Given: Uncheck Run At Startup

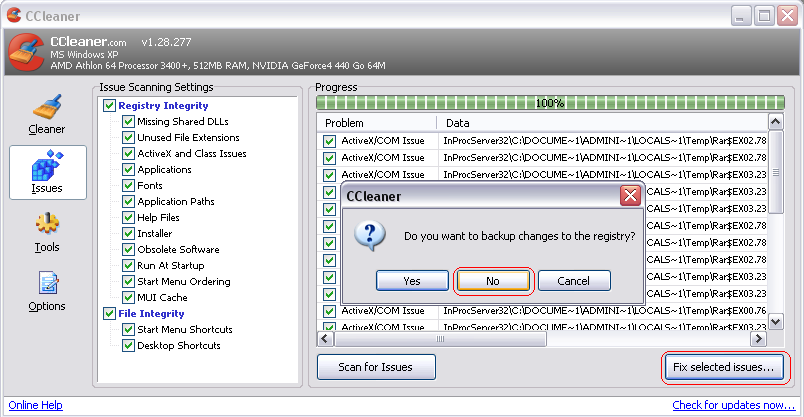Looking at the screenshot, I should pyautogui.click(x=128, y=265).
